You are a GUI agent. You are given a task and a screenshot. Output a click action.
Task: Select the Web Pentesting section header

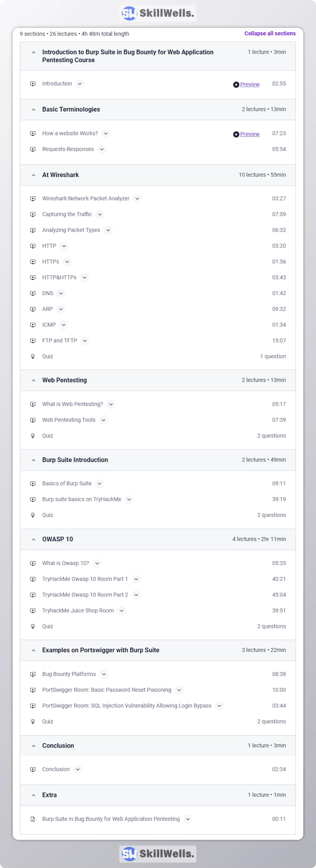pyautogui.click(x=65, y=380)
